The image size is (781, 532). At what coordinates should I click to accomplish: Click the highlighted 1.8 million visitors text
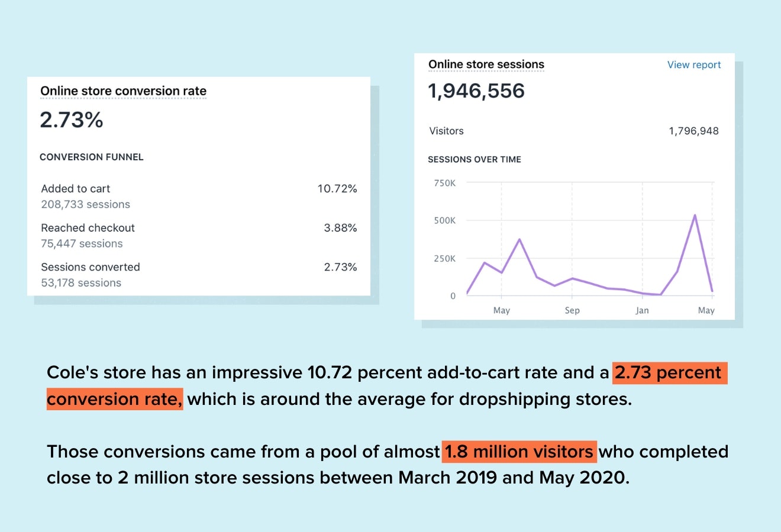click(519, 452)
